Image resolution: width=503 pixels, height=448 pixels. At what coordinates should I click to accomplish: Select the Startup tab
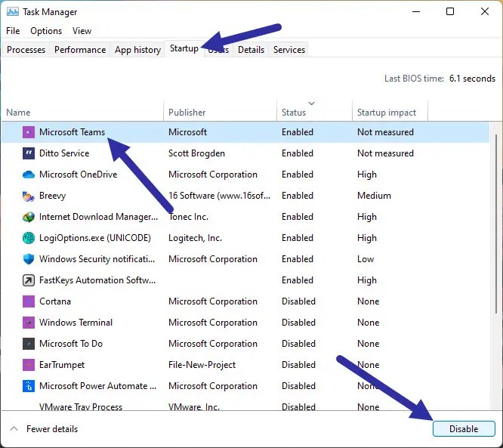(x=184, y=48)
